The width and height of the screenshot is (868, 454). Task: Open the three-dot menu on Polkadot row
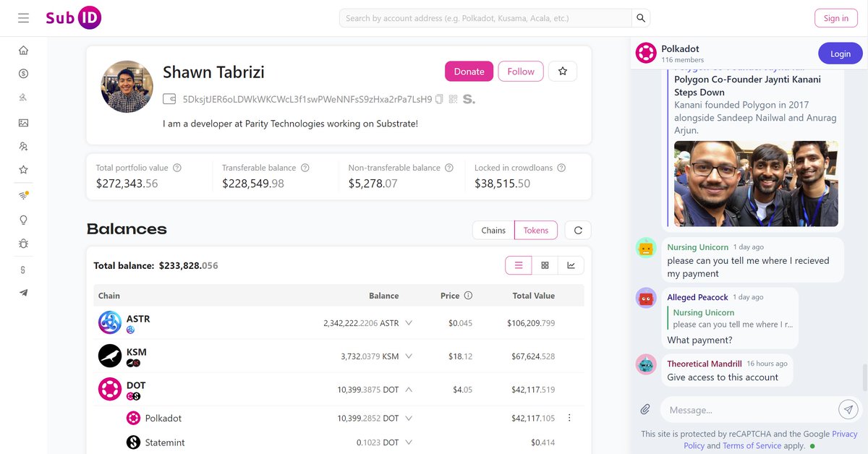point(570,418)
